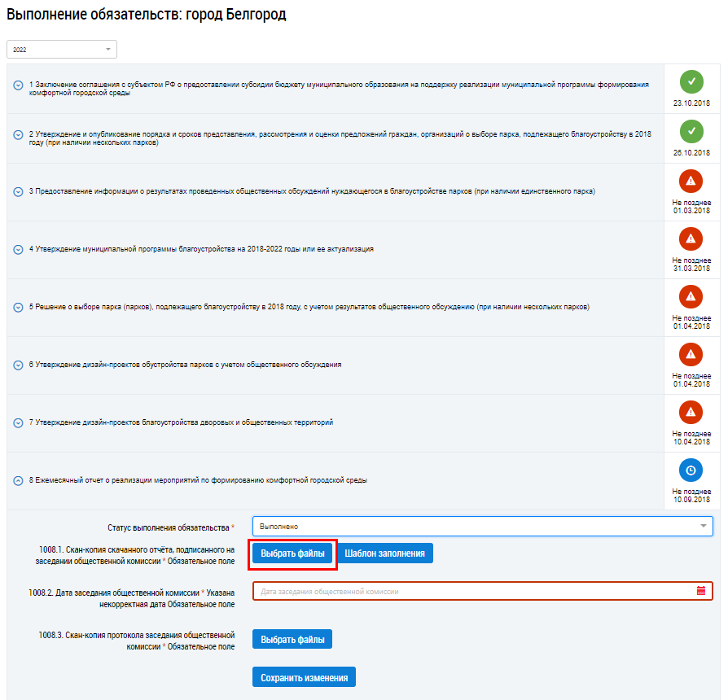Focus the commission meeting date field
The height and width of the screenshot is (700, 728).
click(482, 592)
